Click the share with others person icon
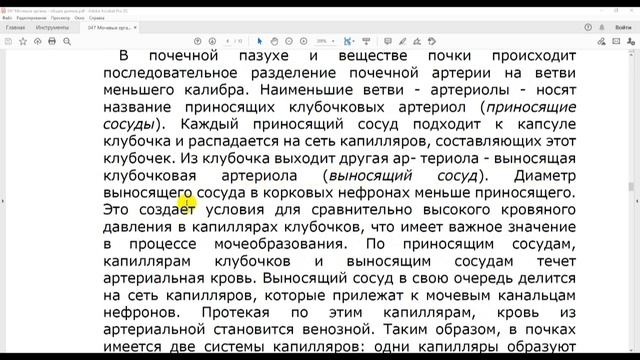This screenshot has width=640, height=360. pyautogui.click(x=631, y=41)
